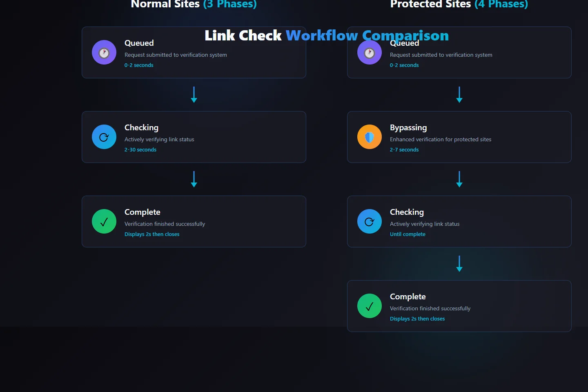Click the blue refresh icon in Normal Sites Checking

pyautogui.click(x=104, y=137)
